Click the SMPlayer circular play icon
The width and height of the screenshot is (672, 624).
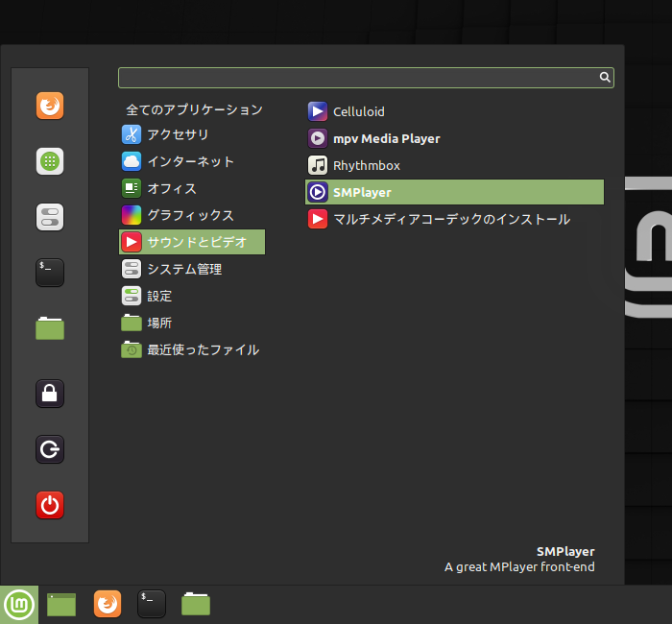point(318,192)
